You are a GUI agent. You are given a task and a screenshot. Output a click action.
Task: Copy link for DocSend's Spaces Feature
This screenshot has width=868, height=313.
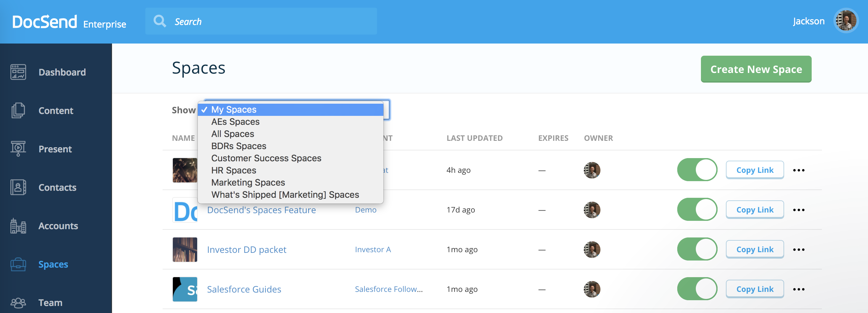pos(754,210)
